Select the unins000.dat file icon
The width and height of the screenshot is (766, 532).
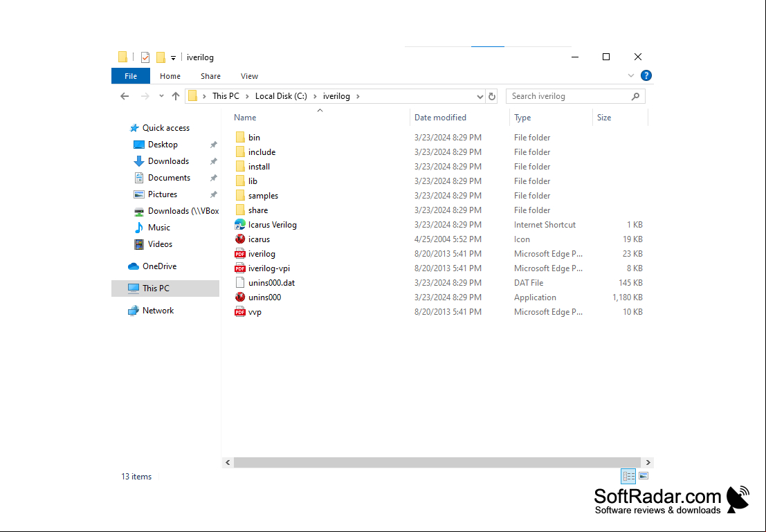coord(240,283)
